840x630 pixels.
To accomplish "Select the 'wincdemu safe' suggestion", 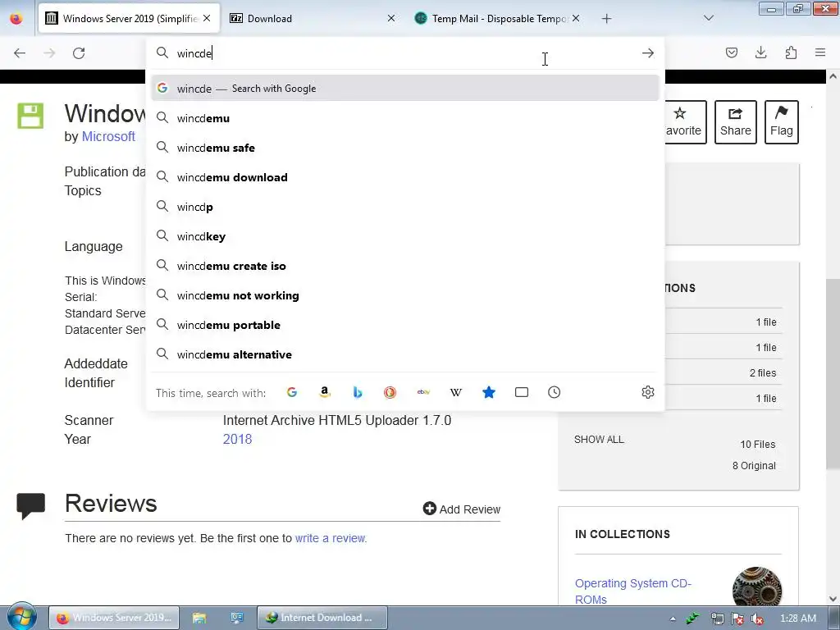I will 405,148.
